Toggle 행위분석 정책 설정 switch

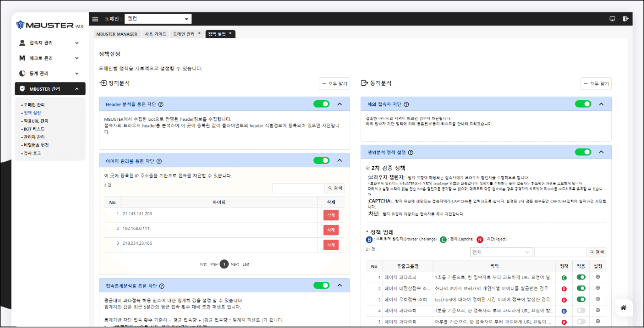pyautogui.click(x=583, y=152)
